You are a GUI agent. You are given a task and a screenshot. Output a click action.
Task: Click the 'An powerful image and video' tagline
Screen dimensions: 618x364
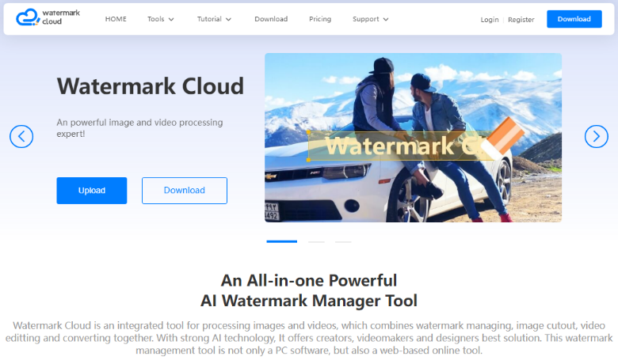coord(139,128)
